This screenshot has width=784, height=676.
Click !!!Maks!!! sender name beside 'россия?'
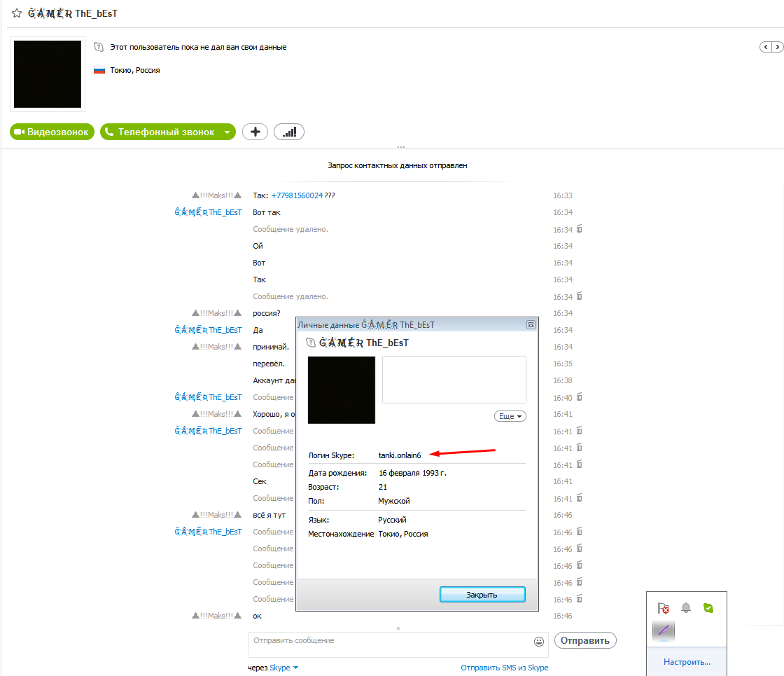pyautogui.click(x=216, y=313)
